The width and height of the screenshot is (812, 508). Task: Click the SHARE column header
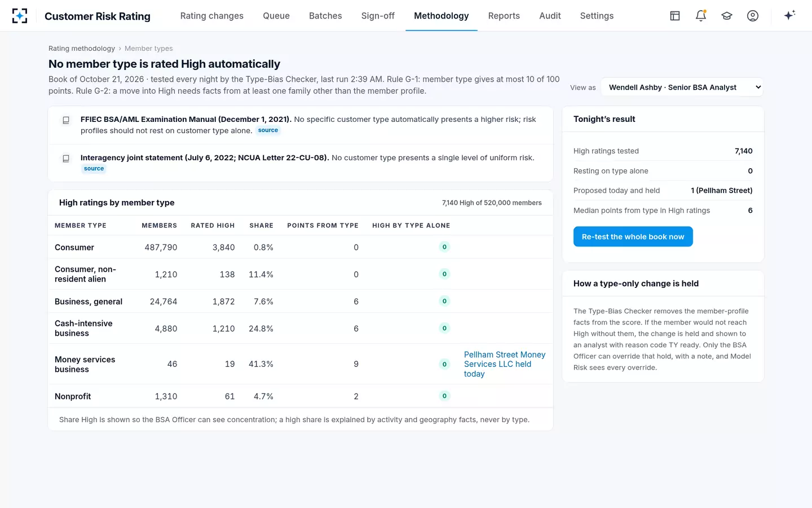tap(261, 225)
